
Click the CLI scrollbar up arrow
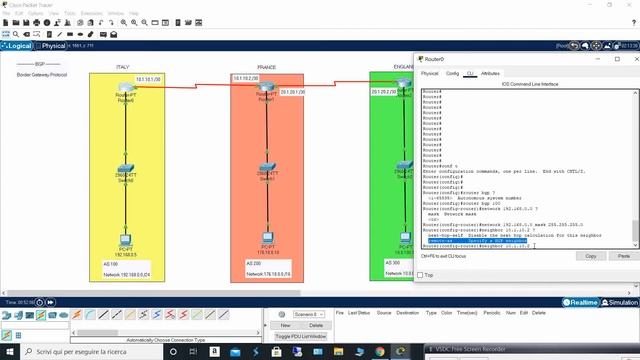coord(636,93)
